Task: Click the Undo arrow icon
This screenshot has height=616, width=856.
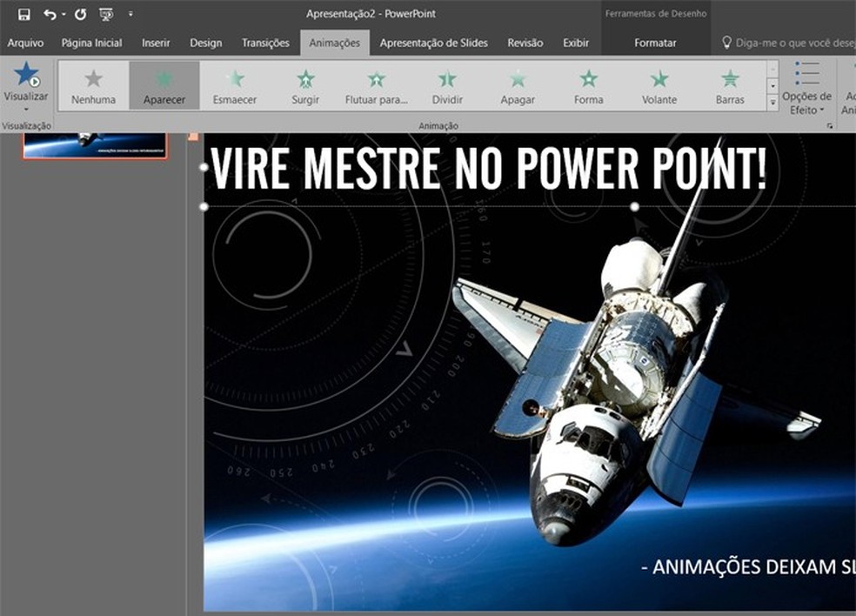Action: [x=50, y=14]
